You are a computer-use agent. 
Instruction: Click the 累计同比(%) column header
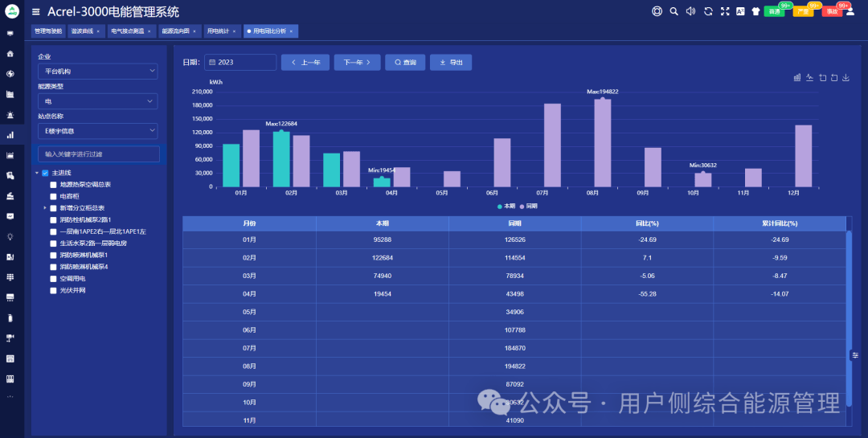coord(780,223)
